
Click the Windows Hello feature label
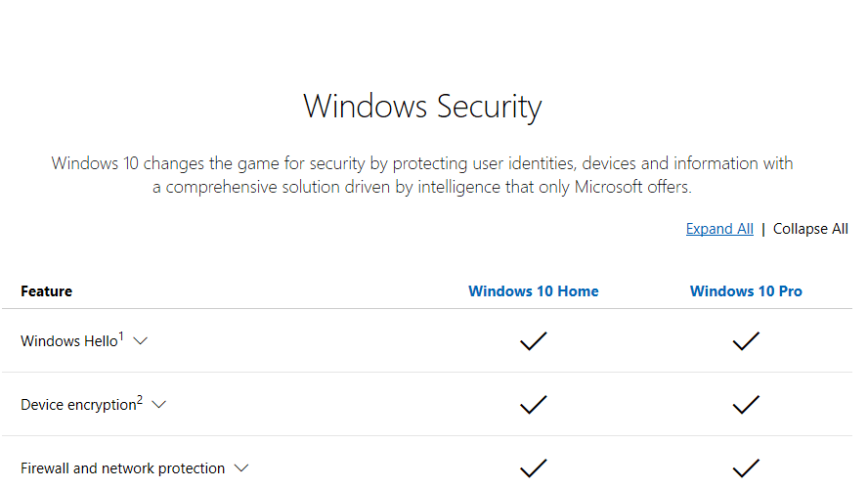pos(69,341)
